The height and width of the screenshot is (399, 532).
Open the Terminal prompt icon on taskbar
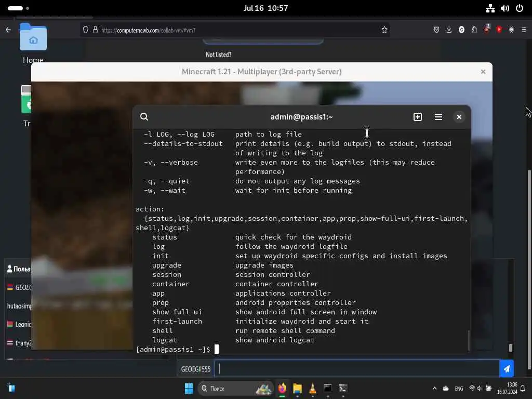pyautogui.click(x=343, y=388)
